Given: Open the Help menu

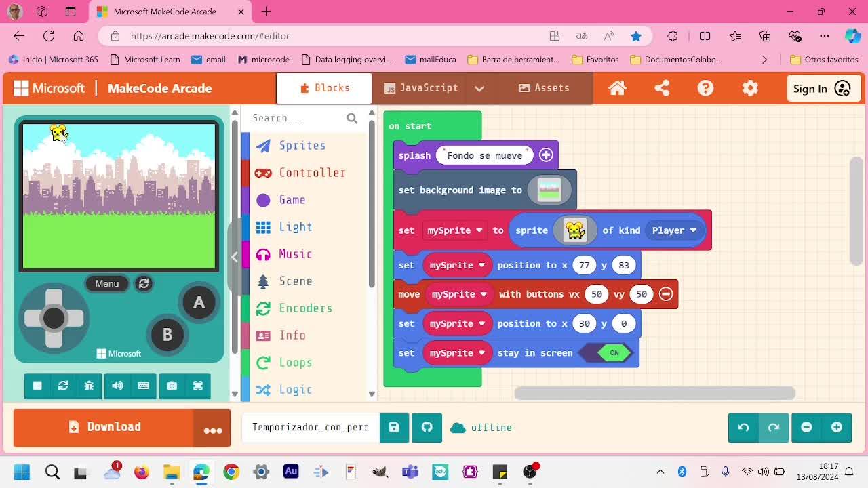Looking at the screenshot, I should tap(706, 88).
